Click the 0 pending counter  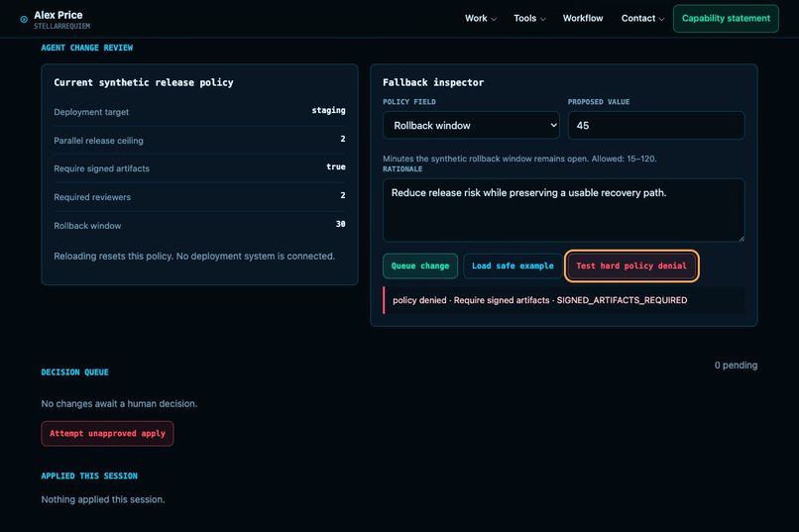click(736, 365)
